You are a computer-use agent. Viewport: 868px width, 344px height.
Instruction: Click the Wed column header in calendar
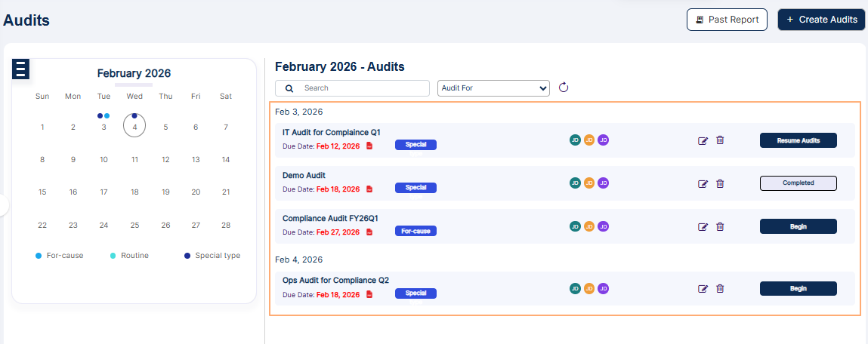pyautogui.click(x=134, y=97)
